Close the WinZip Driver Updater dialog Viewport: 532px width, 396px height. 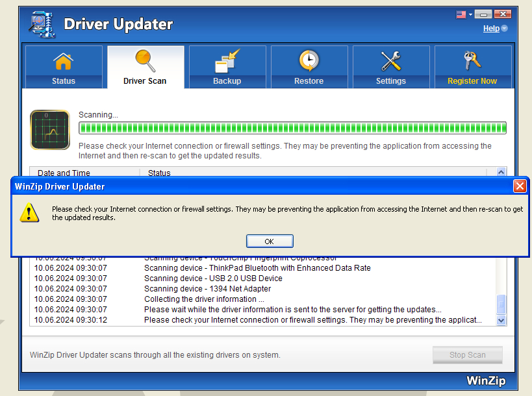520,186
